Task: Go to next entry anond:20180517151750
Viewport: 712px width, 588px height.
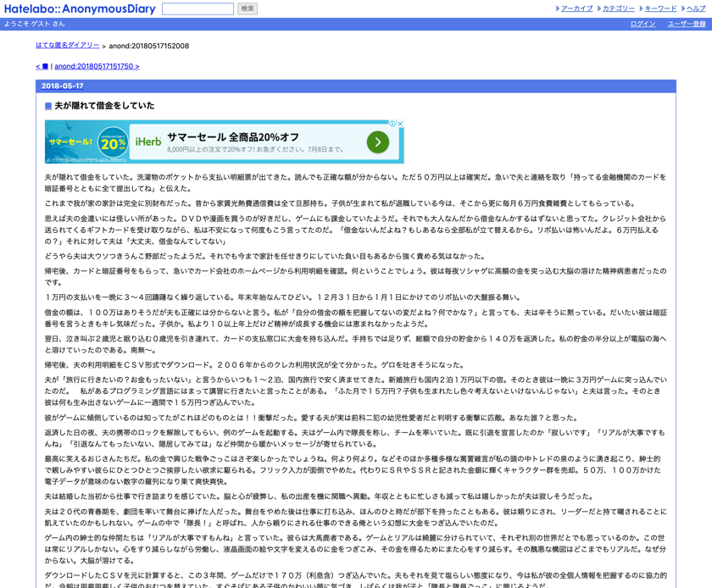Action: click(97, 66)
